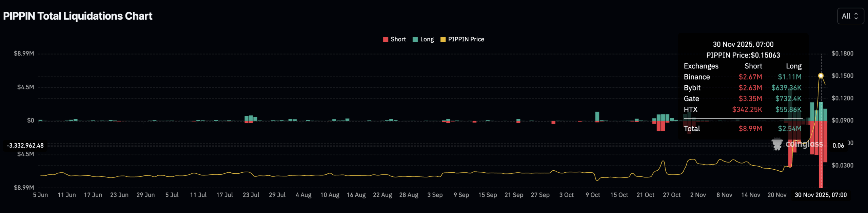Image resolution: width=868 pixels, height=213 pixels.
Task: Click the 11 Jul x-axis label
Action: pos(198,195)
